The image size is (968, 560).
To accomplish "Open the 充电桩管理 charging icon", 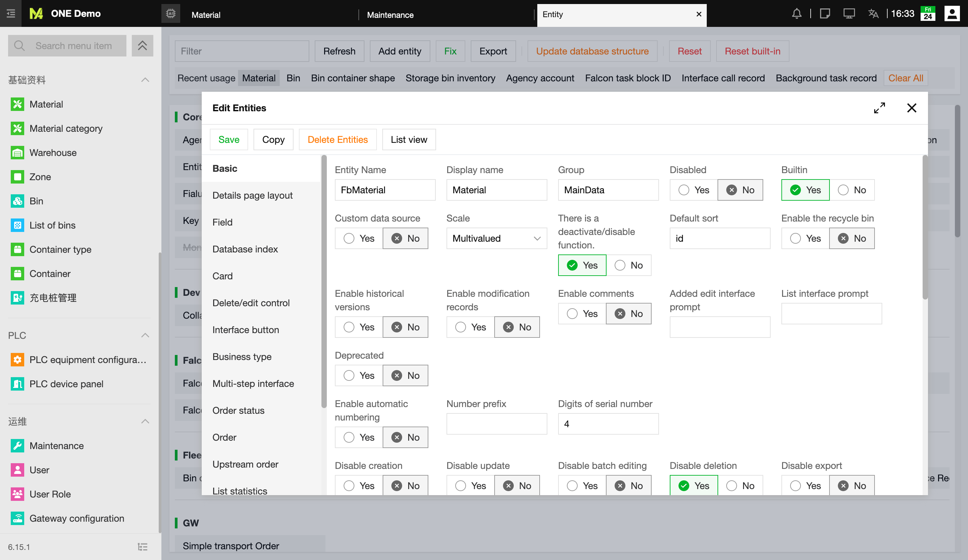I will (x=17, y=298).
